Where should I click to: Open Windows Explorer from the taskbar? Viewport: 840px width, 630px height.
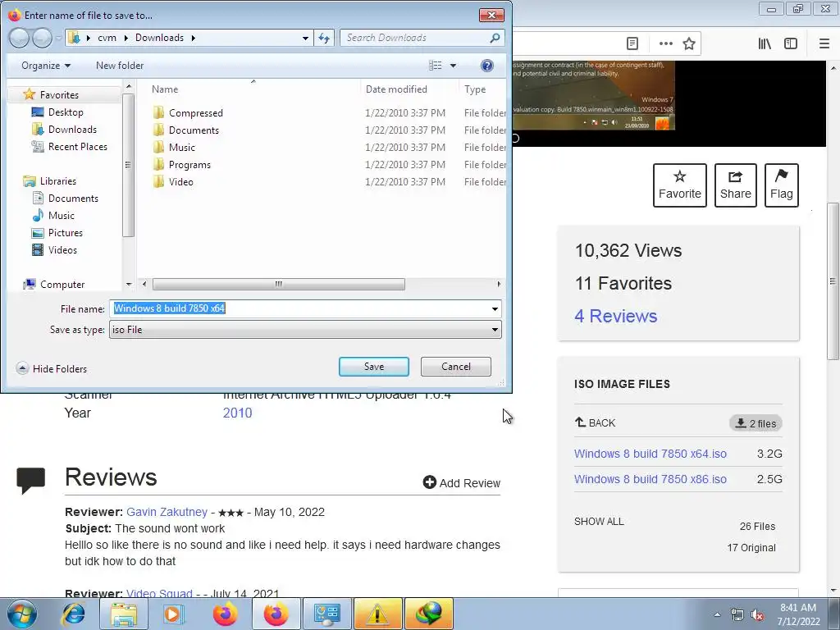(x=124, y=614)
